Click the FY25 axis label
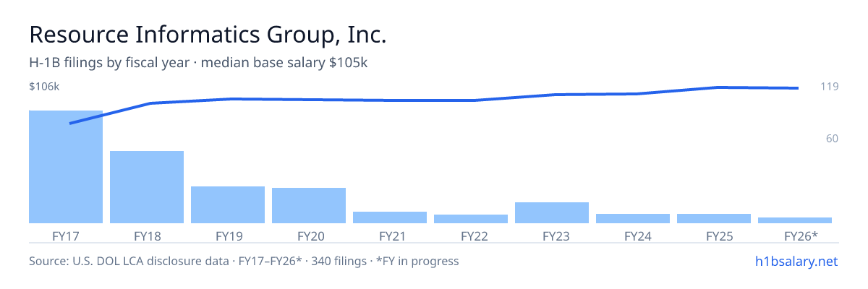 (x=714, y=236)
